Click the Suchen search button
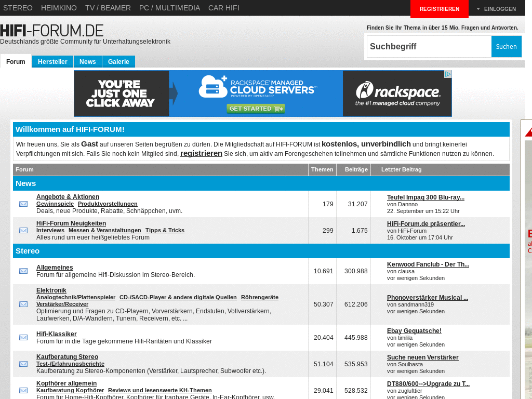This screenshot has height=399, width=532. click(x=506, y=46)
